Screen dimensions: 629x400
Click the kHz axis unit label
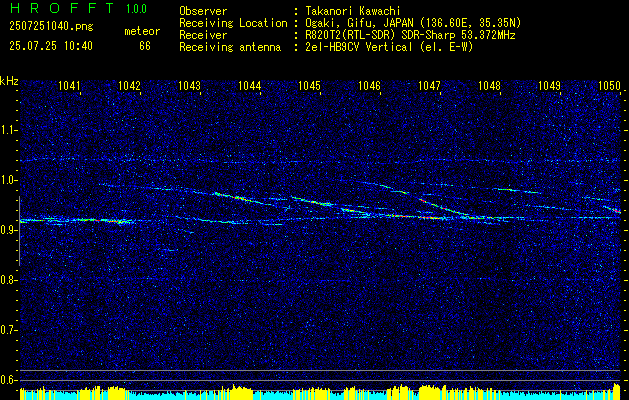[x=9, y=81]
